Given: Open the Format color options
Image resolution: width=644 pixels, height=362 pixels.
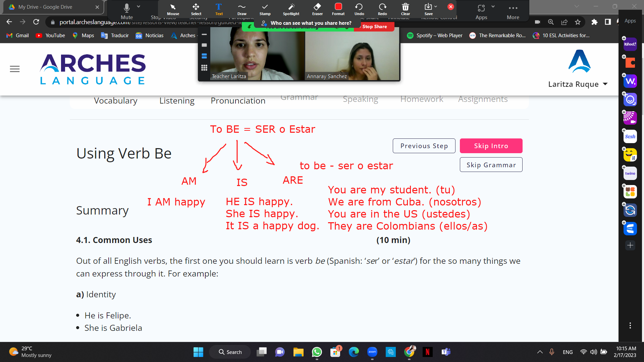Looking at the screenshot, I should coord(338,9).
